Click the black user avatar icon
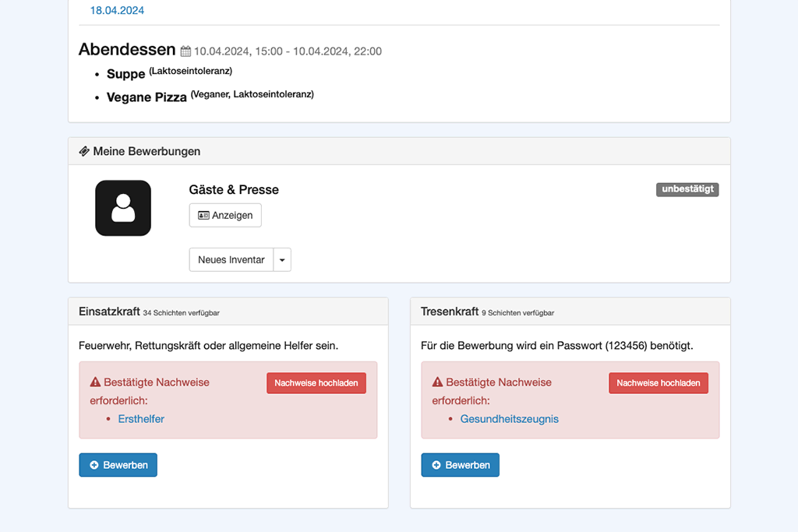798x532 pixels. 123,208
